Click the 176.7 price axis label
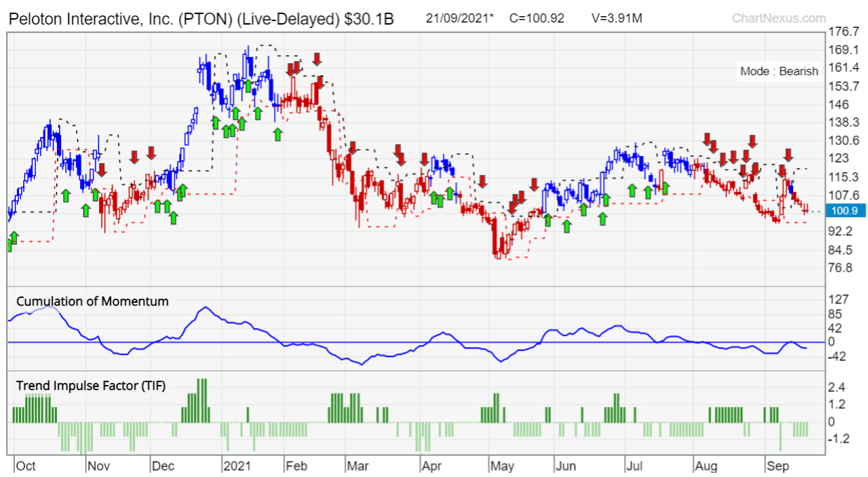The height and width of the screenshot is (477, 868). [845, 32]
